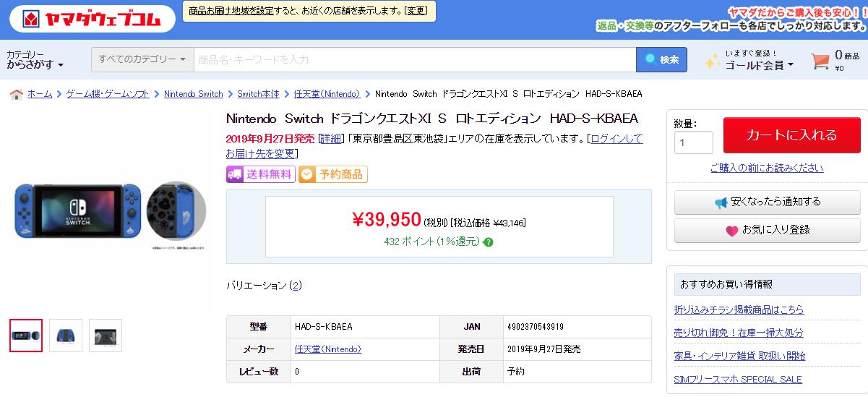Open the maker 任天堂(Nintendo) table link
This screenshot has height=397, width=868.
(x=328, y=349)
